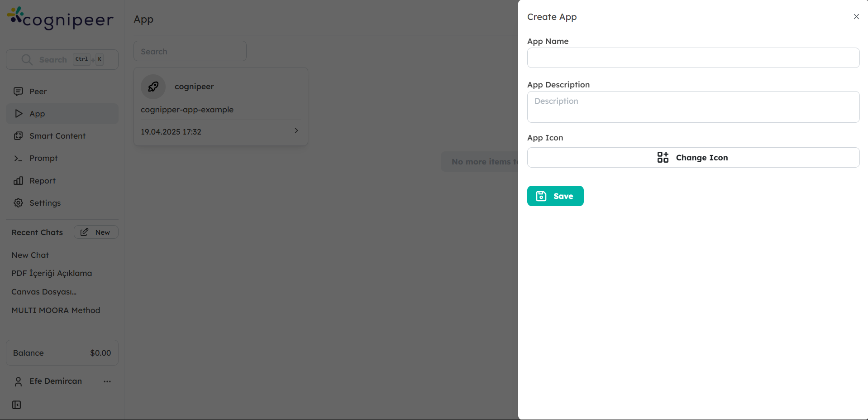Open the user options via the three-dot menu
Viewport: 868px width, 420px height.
[x=107, y=381]
